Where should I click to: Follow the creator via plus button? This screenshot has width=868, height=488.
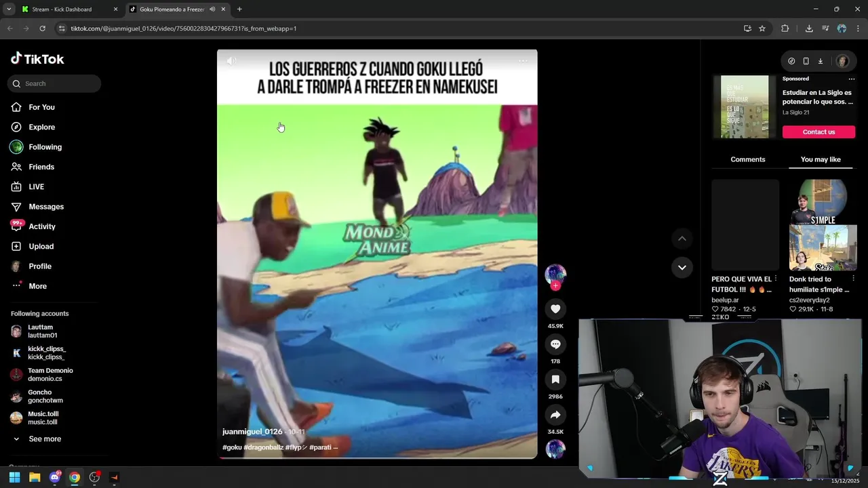[x=555, y=286]
